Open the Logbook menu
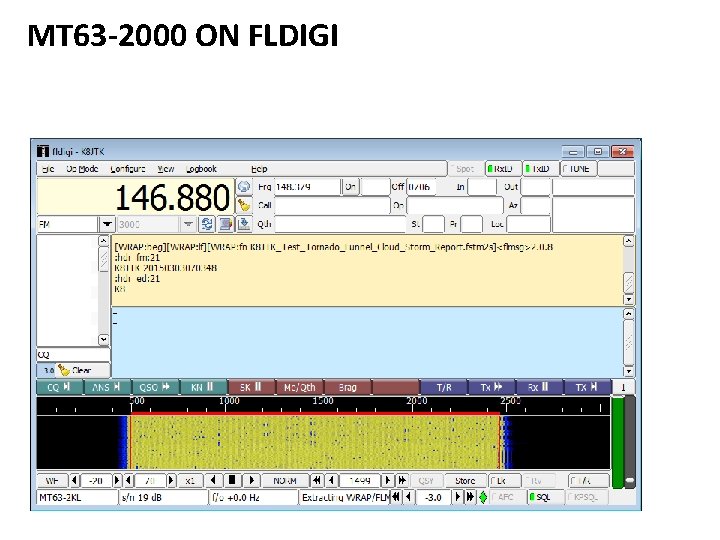 pyautogui.click(x=201, y=169)
